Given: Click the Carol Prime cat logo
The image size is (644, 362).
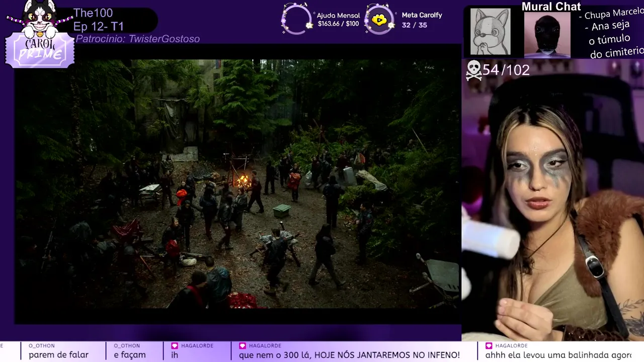Looking at the screenshot, I should pyautogui.click(x=40, y=34).
